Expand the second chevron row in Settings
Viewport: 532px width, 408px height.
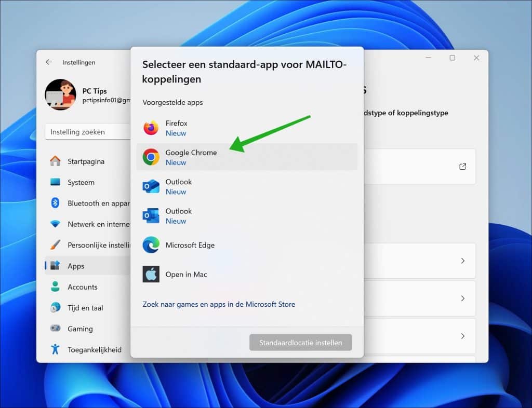click(463, 298)
